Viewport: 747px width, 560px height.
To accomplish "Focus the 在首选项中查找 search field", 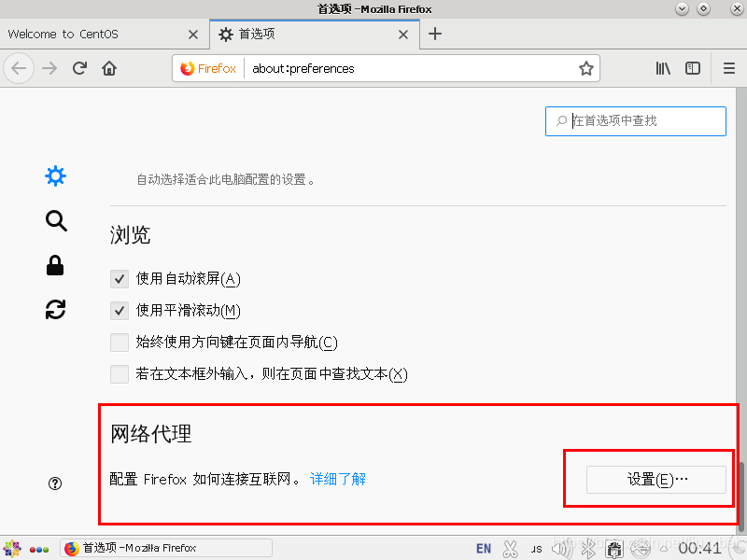I will pos(636,121).
